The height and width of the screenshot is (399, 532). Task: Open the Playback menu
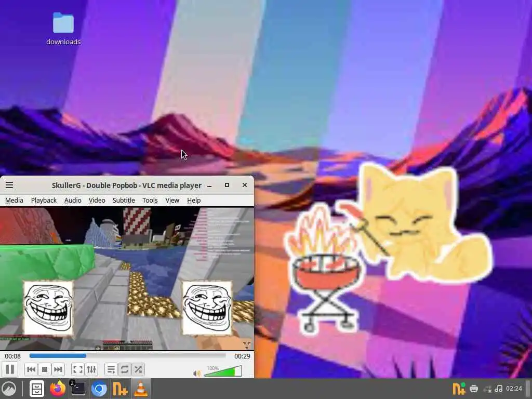pos(44,200)
